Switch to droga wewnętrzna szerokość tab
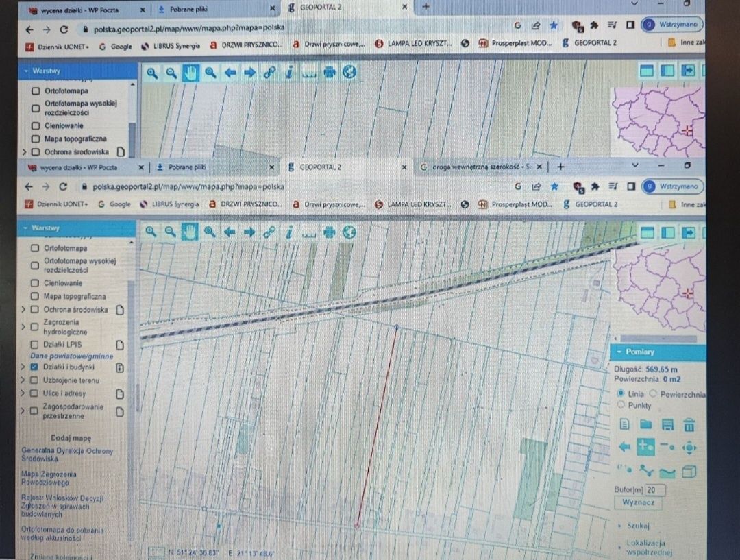This screenshot has height=560, width=740. (x=480, y=167)
